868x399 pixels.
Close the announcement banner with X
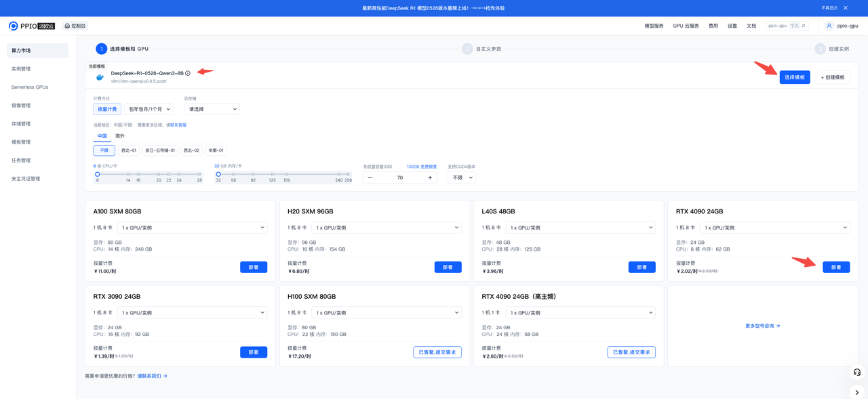pos(846,8)
